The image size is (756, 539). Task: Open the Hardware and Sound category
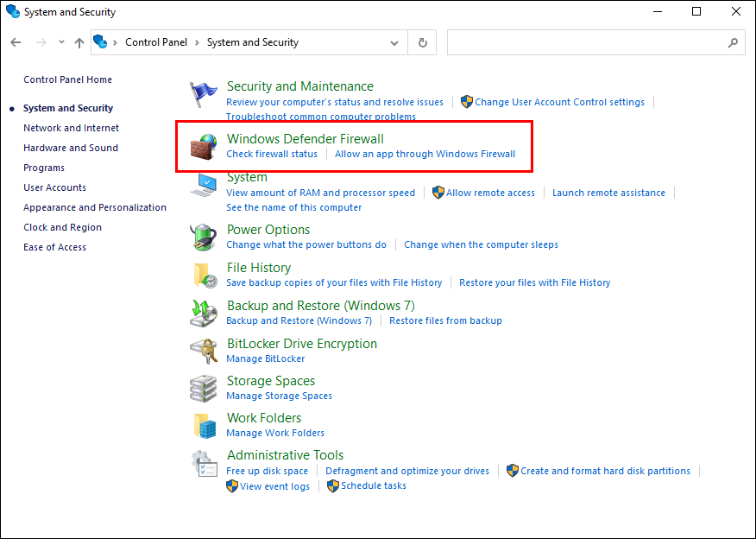click(71, 148)
